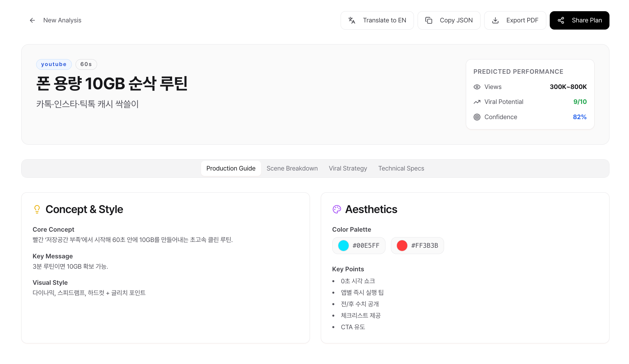Click the share icon on Share Plan

[561, 20]
